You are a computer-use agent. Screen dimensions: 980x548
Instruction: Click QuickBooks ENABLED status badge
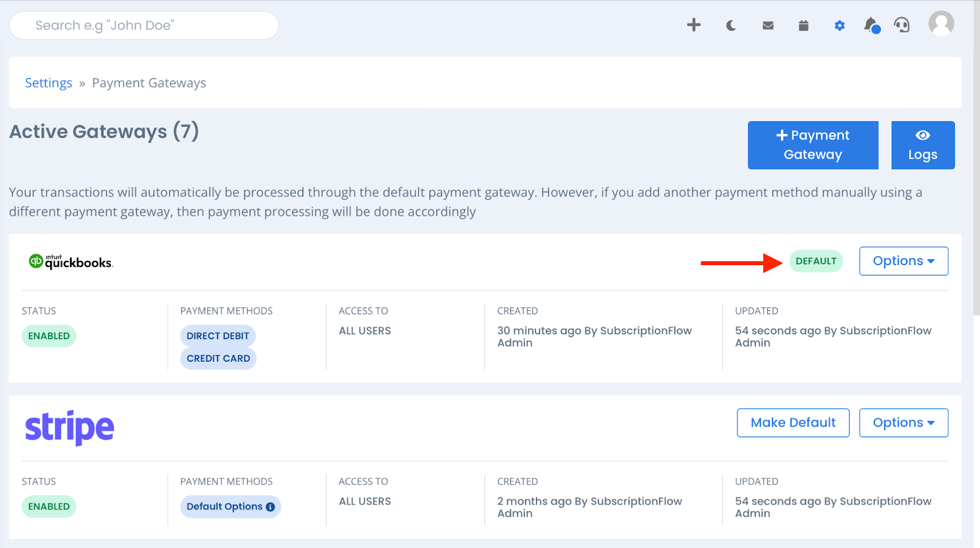pos(49,336)
